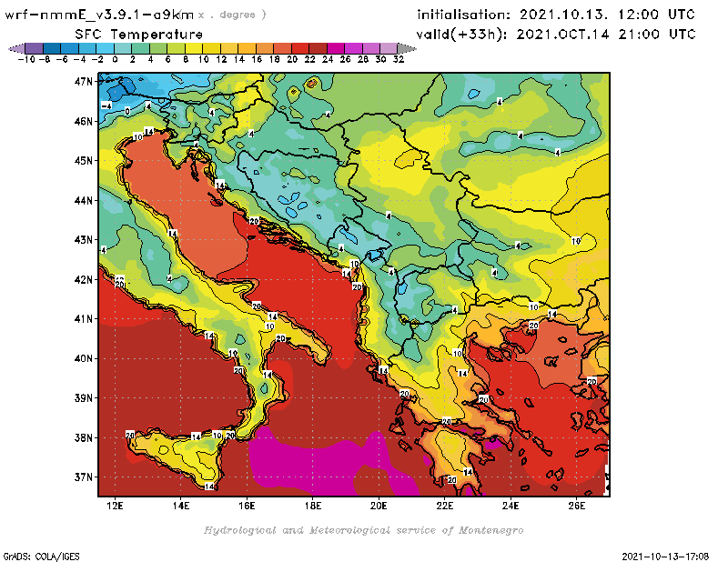Pick the legend swatch between 26 and 28
Viewport: 728px width, 562px height.
click(x=353, y=48)
